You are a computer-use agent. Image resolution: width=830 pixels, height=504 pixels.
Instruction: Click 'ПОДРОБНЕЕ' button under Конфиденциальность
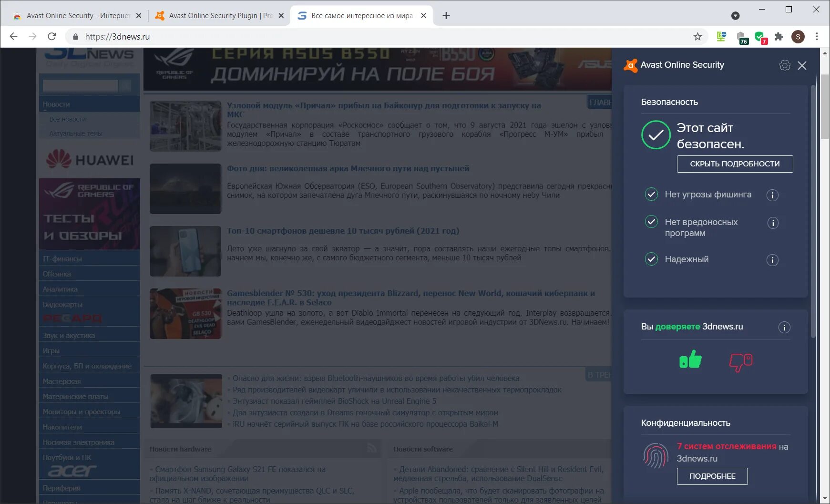712,476
